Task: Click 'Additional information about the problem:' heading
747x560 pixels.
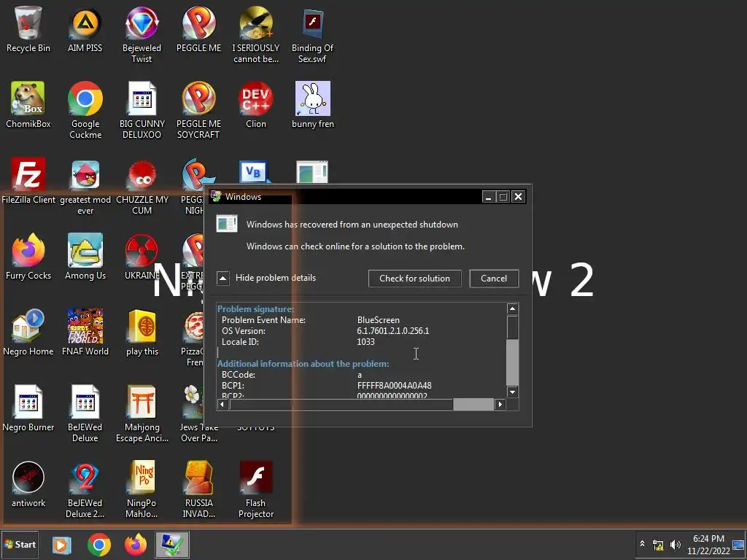Action: [303, 364]
